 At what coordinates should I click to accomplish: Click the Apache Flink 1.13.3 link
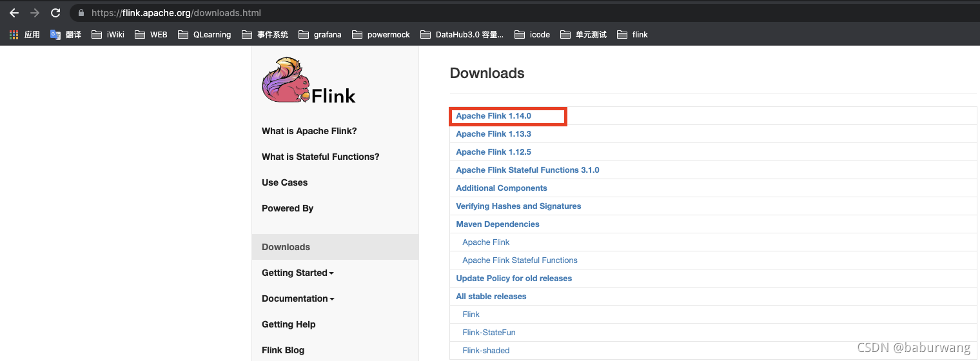point(494,134)
